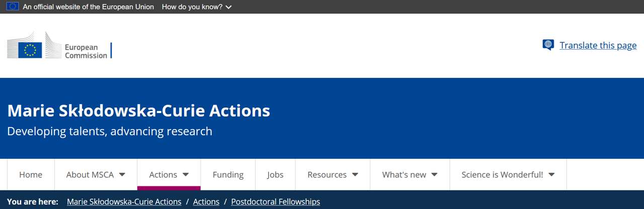Click the Marie Skłodowska-Curie Actions site title

138,111
